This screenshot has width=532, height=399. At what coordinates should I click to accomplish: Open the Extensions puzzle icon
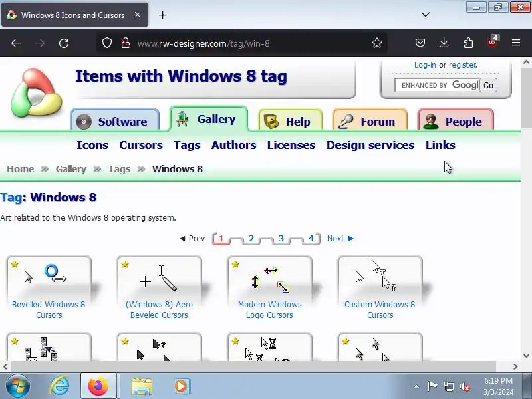468,43
